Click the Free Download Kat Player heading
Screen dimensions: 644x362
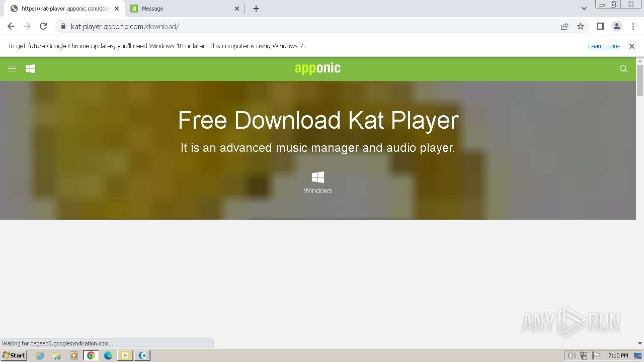(318, 120)
